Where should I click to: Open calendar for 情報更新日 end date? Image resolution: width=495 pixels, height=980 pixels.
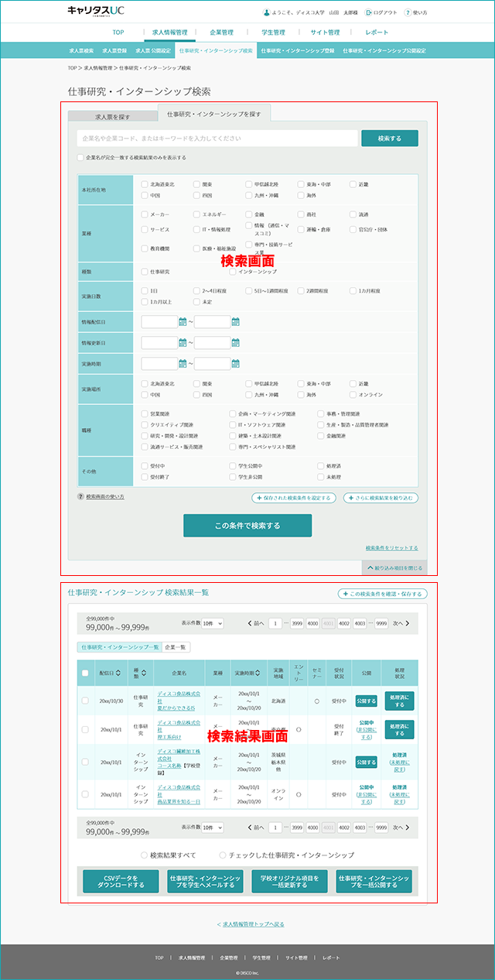235,342
